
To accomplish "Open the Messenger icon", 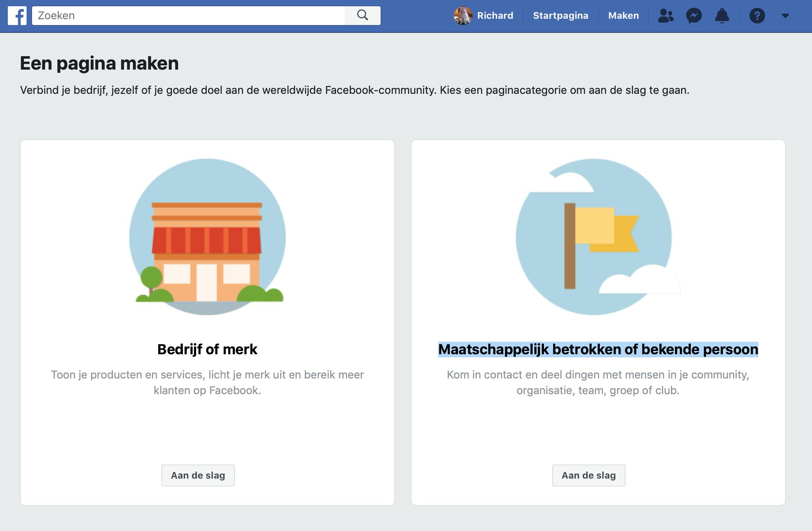I will tap(694, 16).
